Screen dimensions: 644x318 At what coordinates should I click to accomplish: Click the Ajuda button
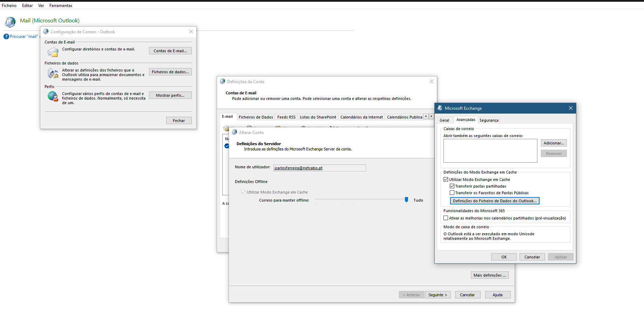click(498, 295)
